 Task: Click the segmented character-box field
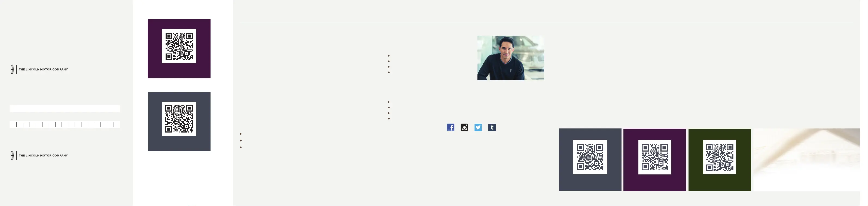(65, 125)
